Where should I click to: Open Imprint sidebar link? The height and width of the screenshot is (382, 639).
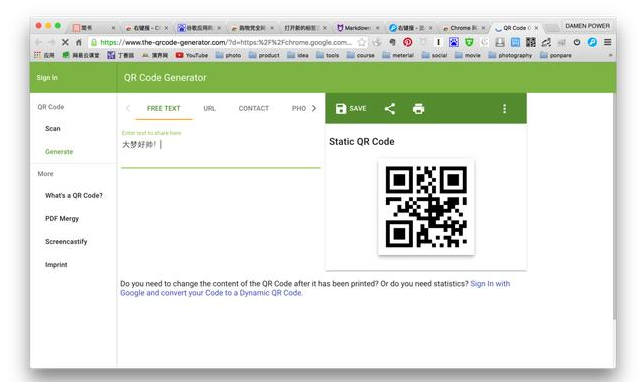click(56, 265)
